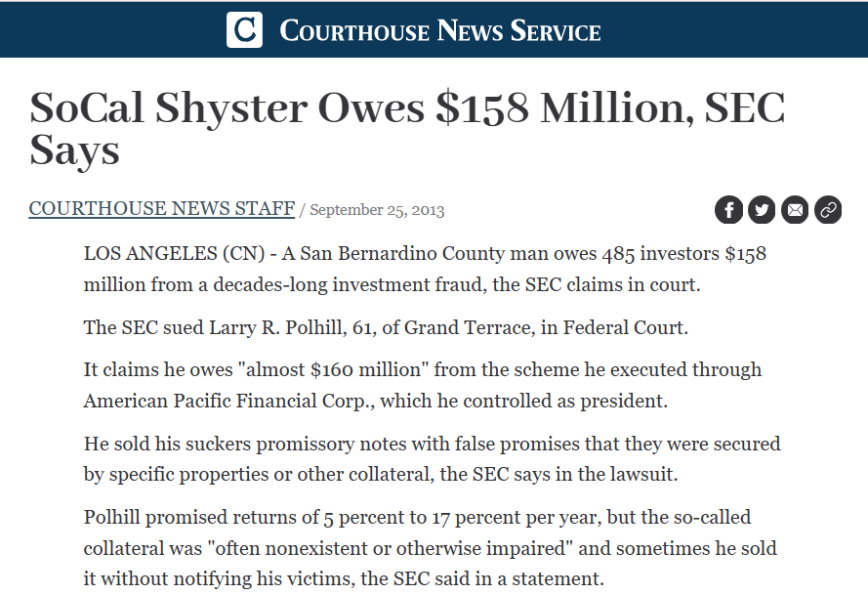
Task: Click the Courthouse News 'C' logo icon
Action: click(x=244, y=29)
